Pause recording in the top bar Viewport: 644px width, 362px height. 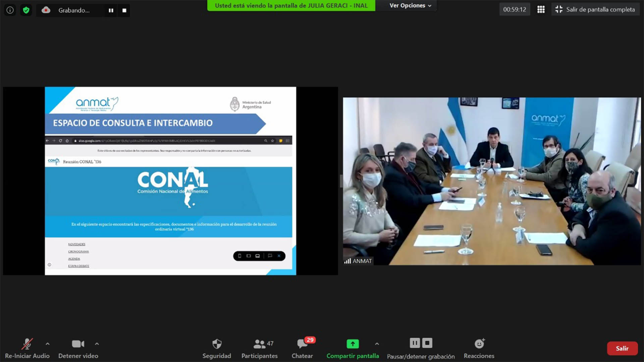click(x=111, y=10)
